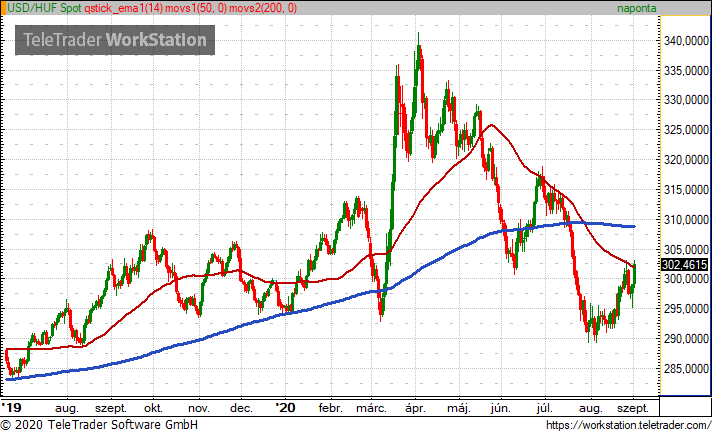Click the 'márc.' time axis label

(371, 408)
